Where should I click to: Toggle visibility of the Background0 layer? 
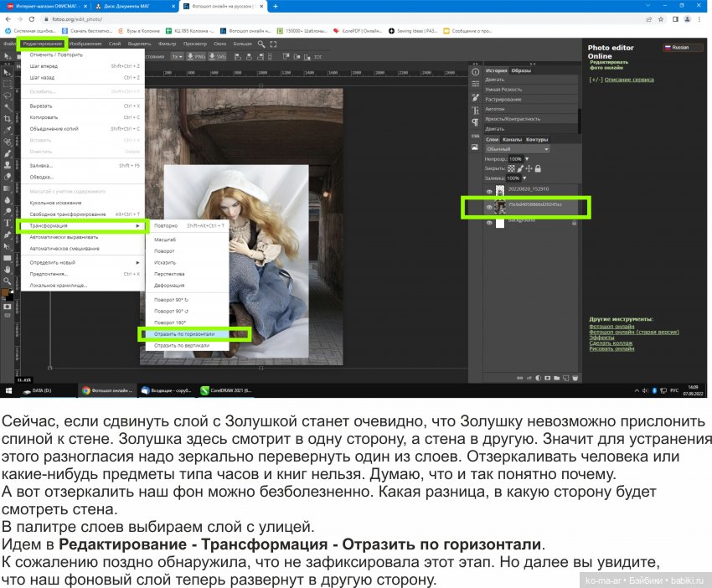click(x=489, y=223)
